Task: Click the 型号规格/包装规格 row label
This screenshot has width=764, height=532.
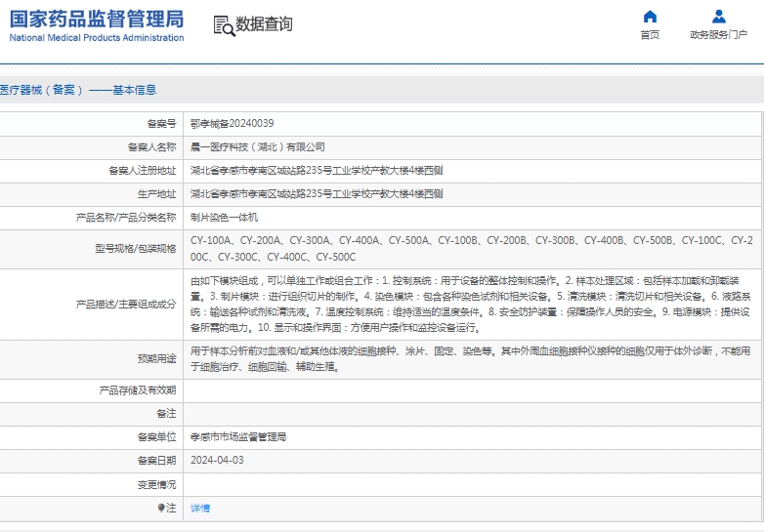Action: (136, 249)
